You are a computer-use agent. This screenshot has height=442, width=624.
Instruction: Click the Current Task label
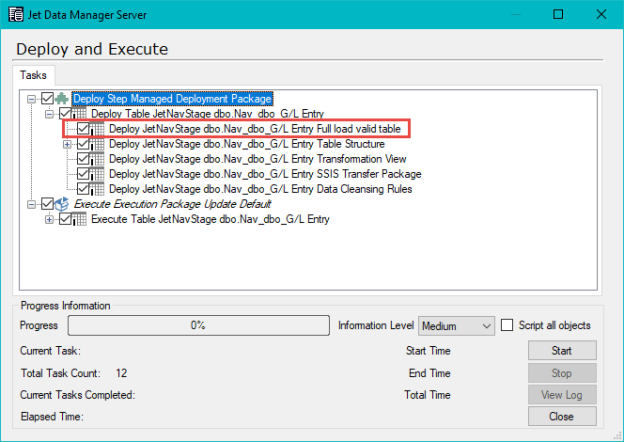[50, 350]
